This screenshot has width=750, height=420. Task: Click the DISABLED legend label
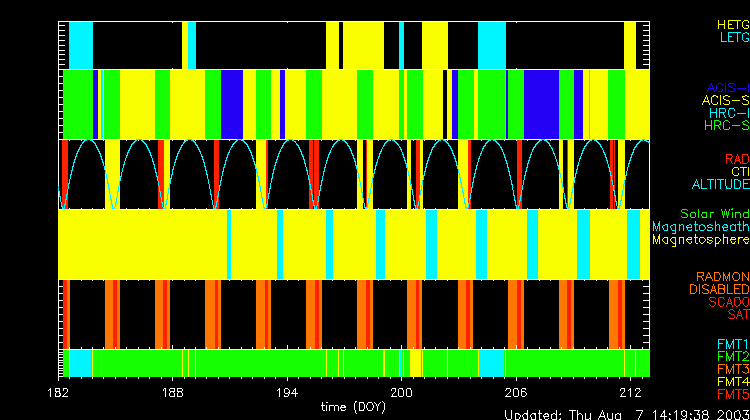(x=718, y=289)
